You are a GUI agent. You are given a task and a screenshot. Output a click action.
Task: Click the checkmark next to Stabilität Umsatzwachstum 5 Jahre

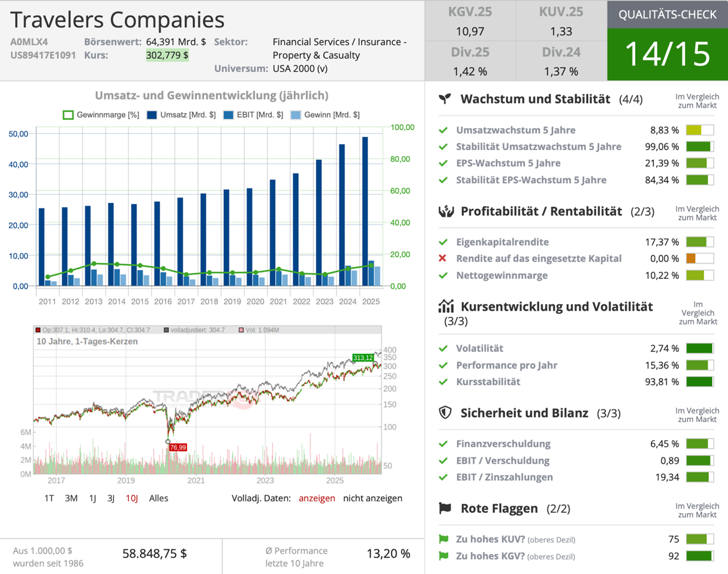pos(443,147)
